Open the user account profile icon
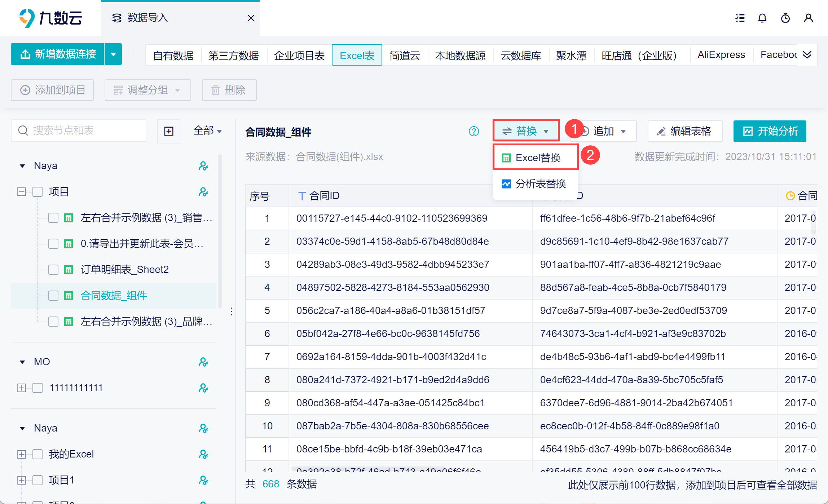 tap(808, 18)
